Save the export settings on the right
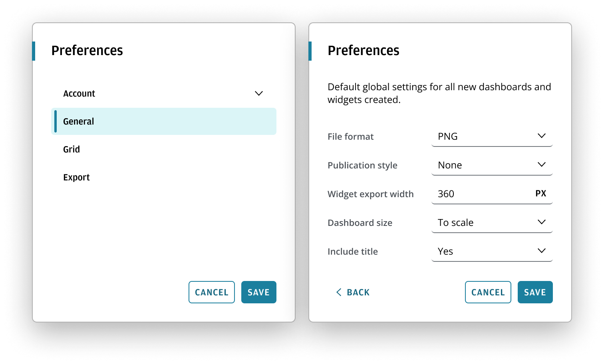The width and height of the screenshot is (604, 364). pos(535,292)
